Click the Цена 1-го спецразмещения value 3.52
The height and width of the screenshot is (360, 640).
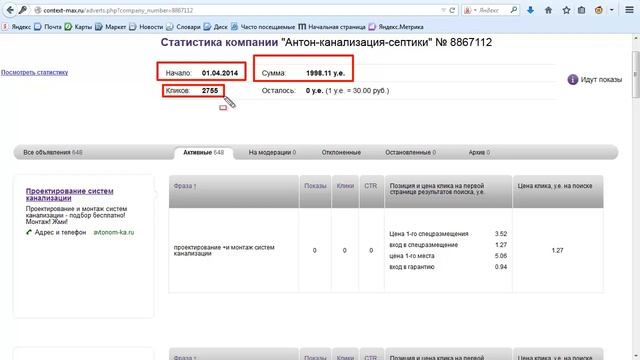pyautogui.click(x=501, y=234)
